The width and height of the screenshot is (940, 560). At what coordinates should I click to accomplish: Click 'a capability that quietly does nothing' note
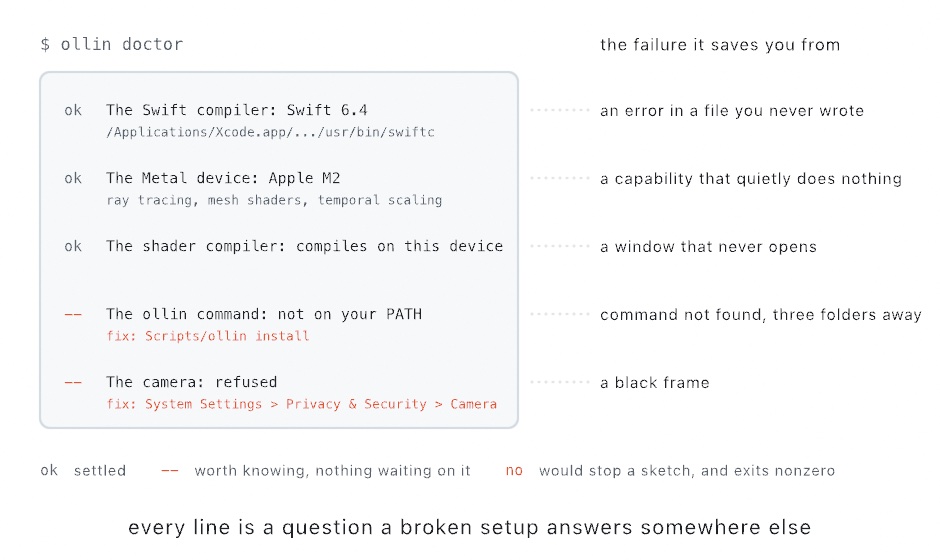751,179
